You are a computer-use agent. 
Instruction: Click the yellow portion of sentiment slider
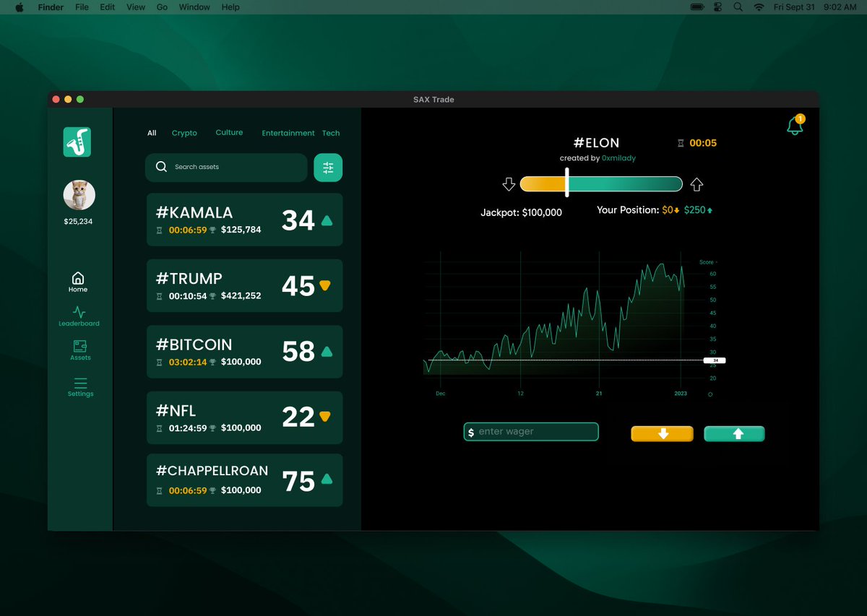[543, 184]
